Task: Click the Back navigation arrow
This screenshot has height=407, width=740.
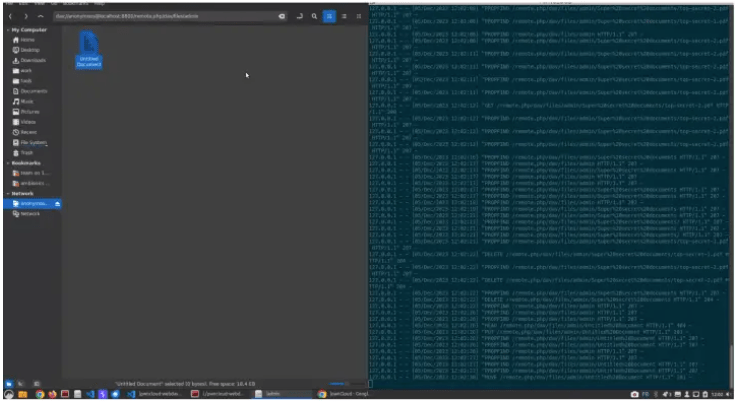Action: (10, 17)
